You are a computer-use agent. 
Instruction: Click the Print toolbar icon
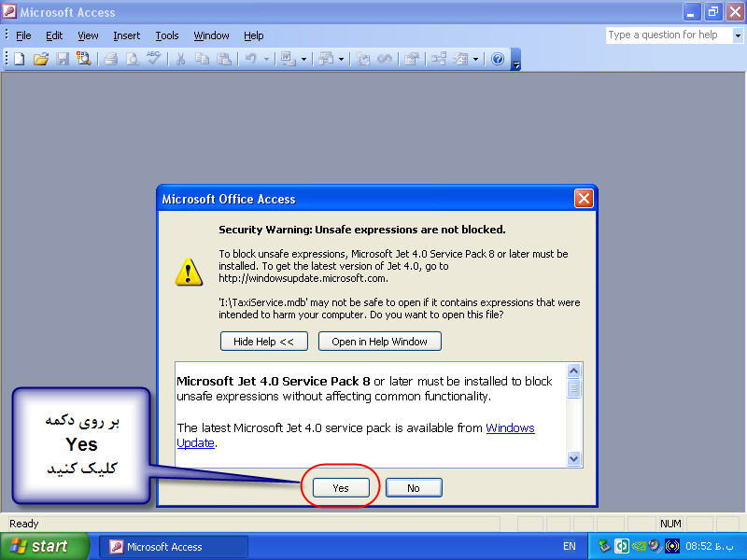click(x=110, y=59)
